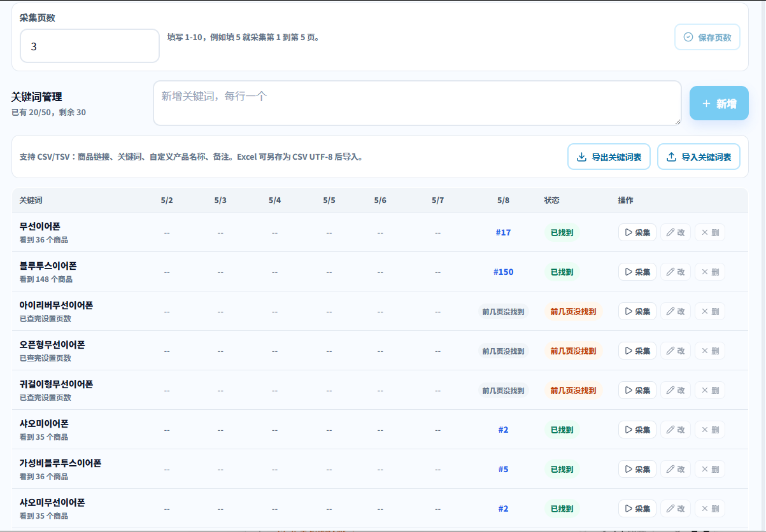Start 采集 for 블루투스이어폰 row

click(637, 272)
